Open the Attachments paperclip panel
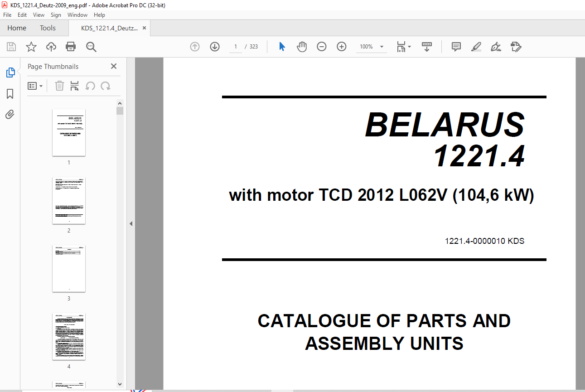This screenshot has width=585, height=392. 10,114
